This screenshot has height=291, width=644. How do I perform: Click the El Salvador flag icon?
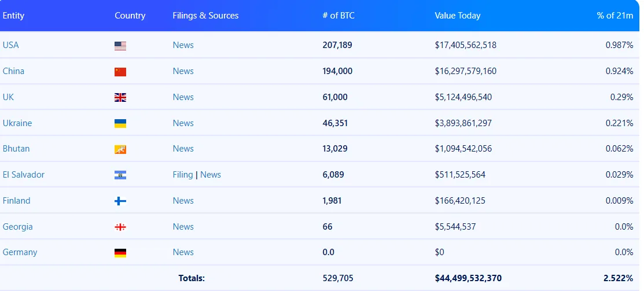click(x=120, y=175)
